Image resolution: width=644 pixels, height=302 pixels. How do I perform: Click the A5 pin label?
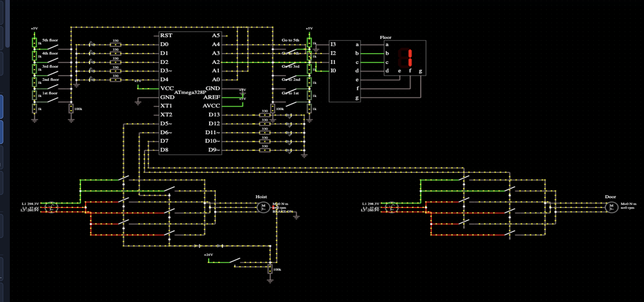tap(216, 35)
